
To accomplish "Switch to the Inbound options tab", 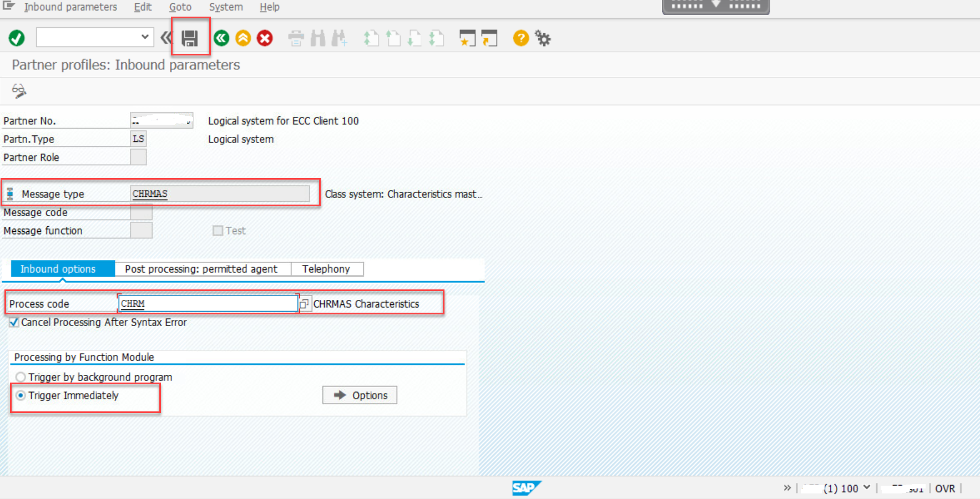I will pyautogui.click(x=63, y=269).
